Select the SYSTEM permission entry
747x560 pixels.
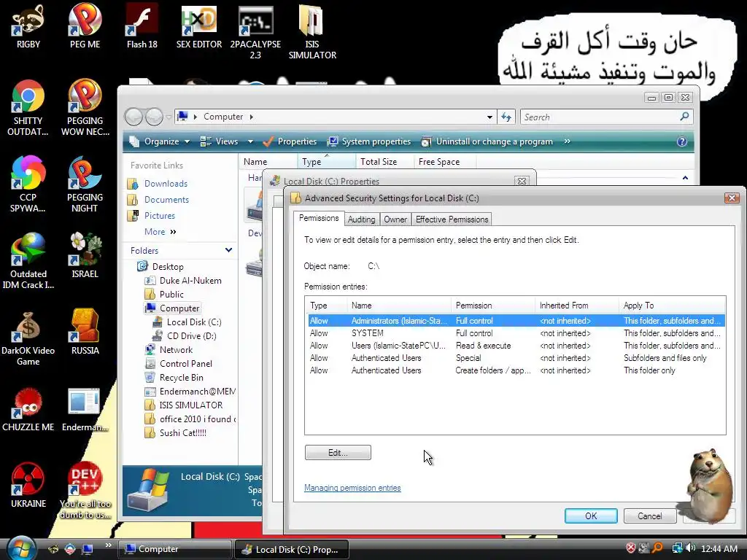(516, 332)
